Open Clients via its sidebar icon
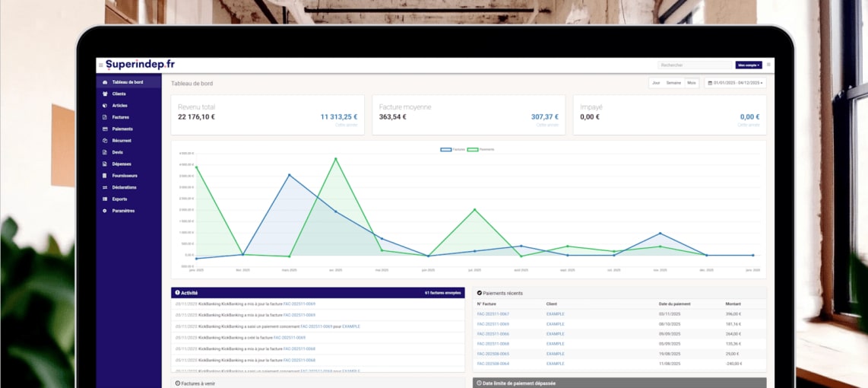The image size is (868, 388). (105, 94)
